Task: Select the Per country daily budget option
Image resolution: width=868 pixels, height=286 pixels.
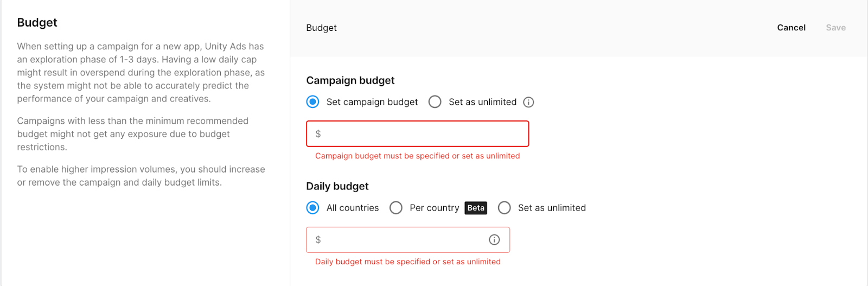Action: point(396,208)
